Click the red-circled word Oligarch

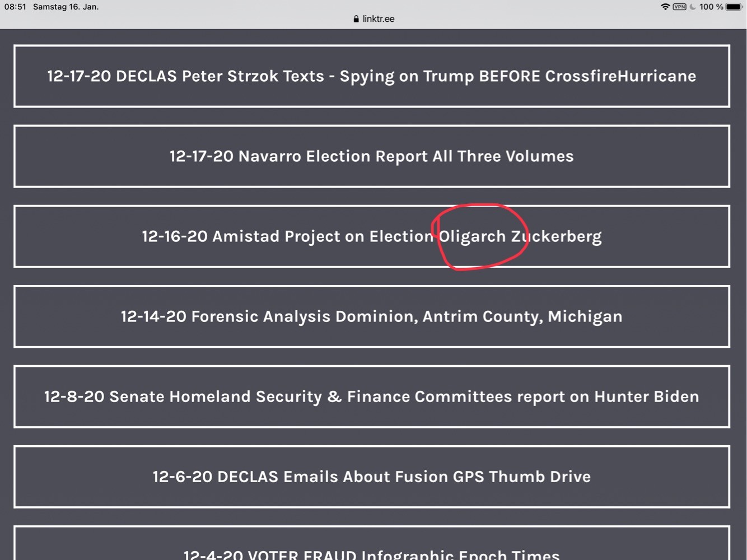click(x=472, y=236)
